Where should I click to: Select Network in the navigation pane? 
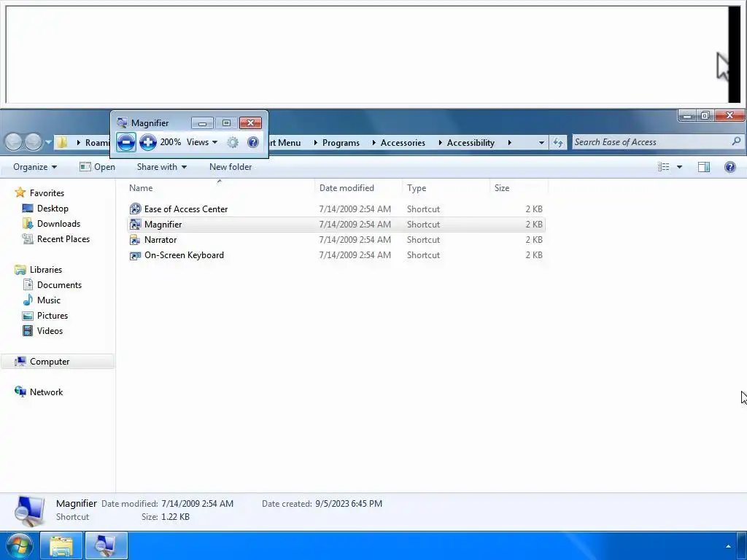pos(46,392)
